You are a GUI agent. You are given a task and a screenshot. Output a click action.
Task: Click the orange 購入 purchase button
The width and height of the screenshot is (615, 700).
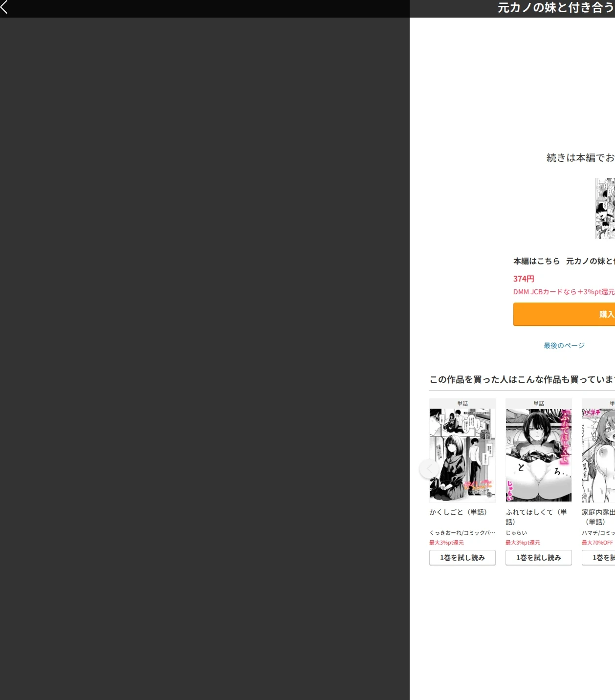coord(564,314)
